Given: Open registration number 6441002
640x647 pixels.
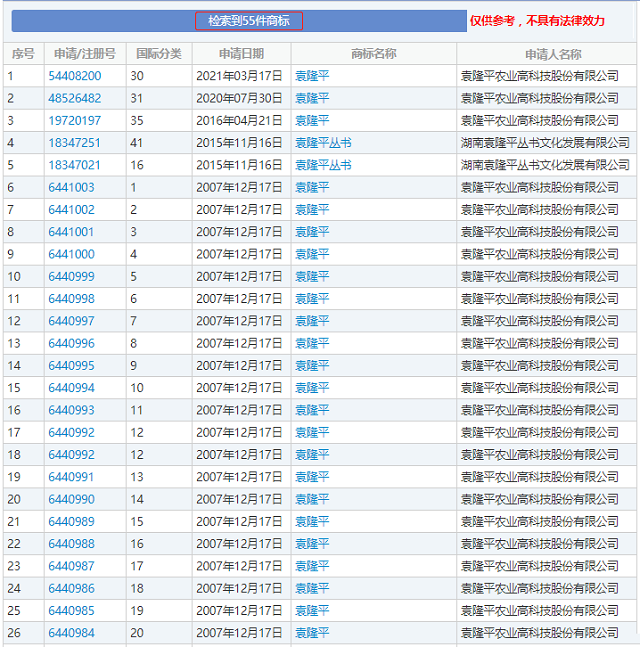Looking at the screenshot, I should 71,210.
